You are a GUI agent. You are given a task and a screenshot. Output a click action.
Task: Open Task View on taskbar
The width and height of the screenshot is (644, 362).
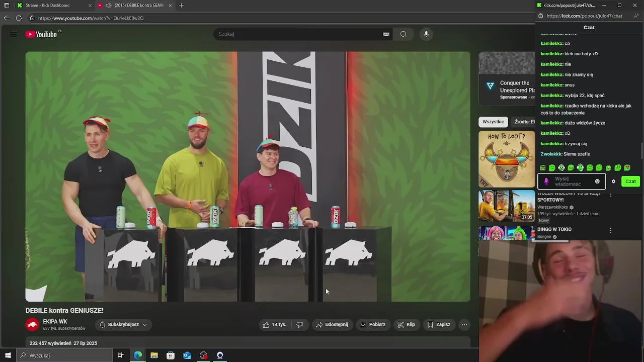pos(121,355)
